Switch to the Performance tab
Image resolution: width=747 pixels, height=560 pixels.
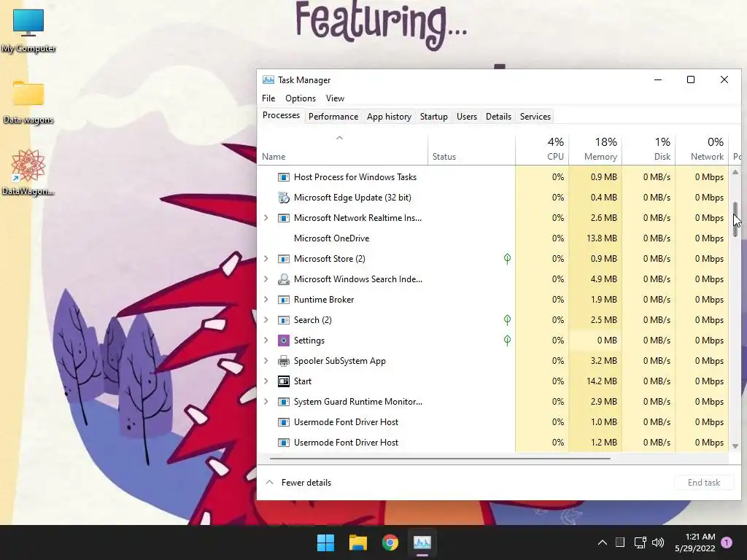pos(333,117)
